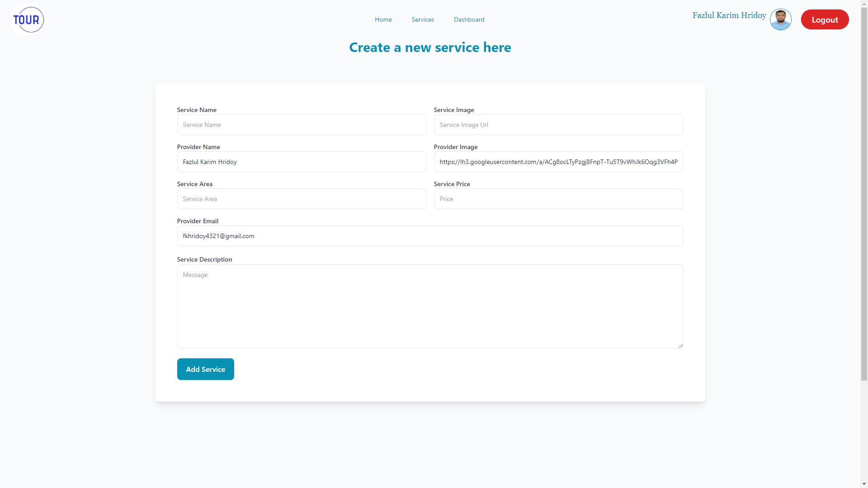The image size is (868, 488).
Task: Focus the Service Area input
Action: [302, 199]
